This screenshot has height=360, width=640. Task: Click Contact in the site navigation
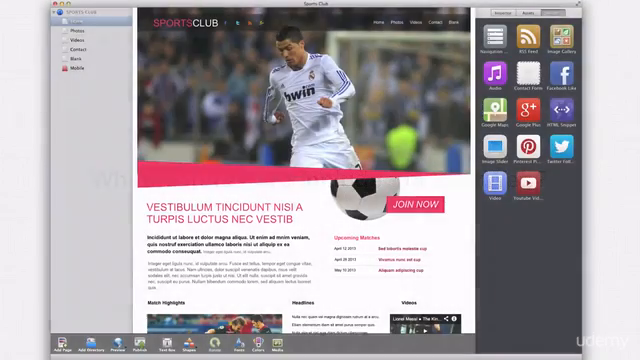[x=435, y=22]
